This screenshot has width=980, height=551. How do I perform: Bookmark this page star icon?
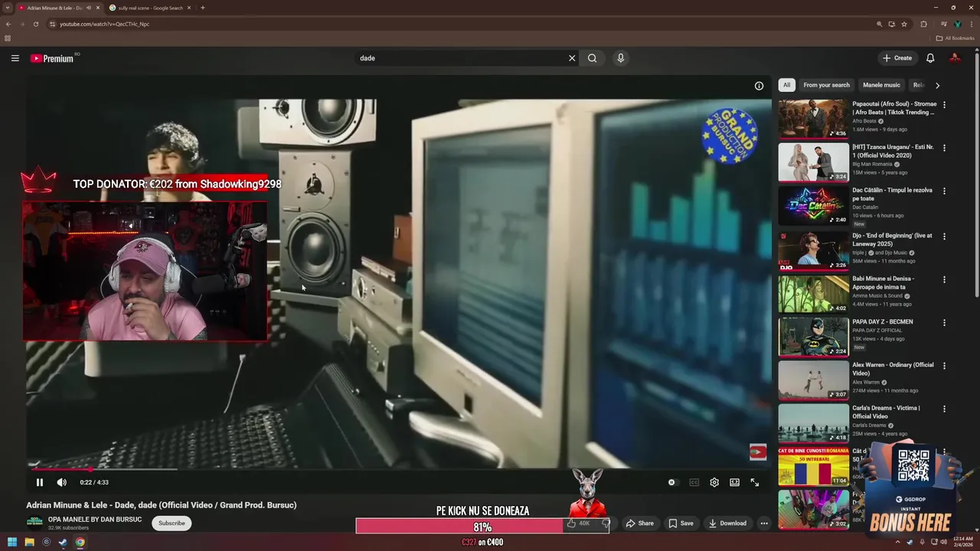coord(904,24)
